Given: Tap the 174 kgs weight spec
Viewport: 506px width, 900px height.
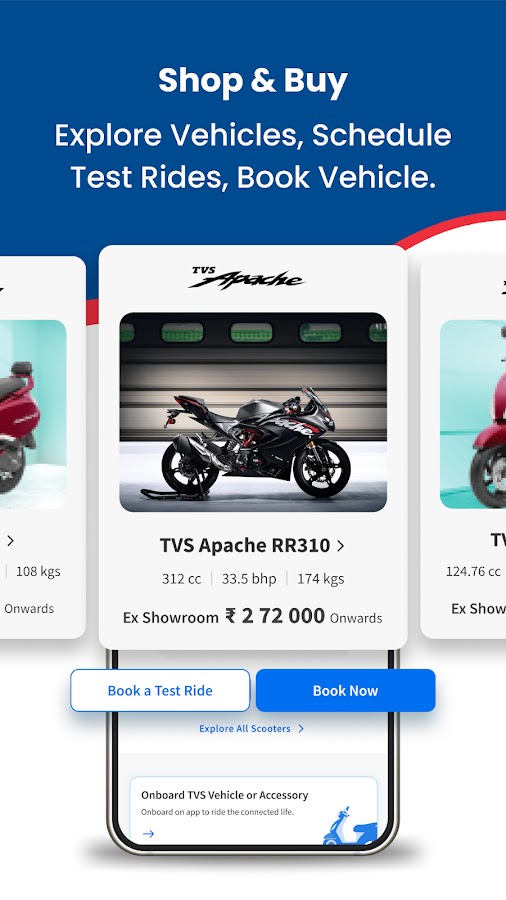Looking at the screenshot, I should pyautogui.click(x=321, y=579).
